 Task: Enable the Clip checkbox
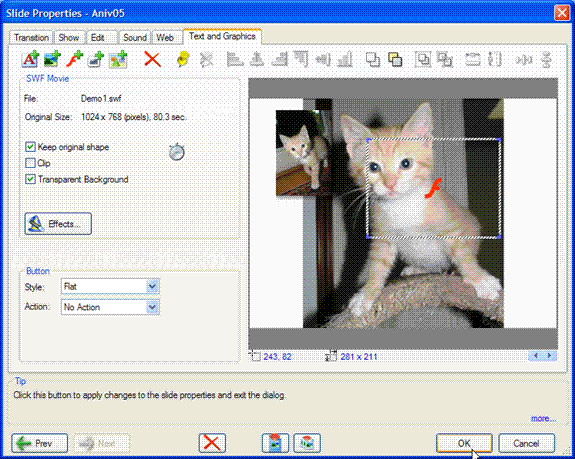point(30,163)
